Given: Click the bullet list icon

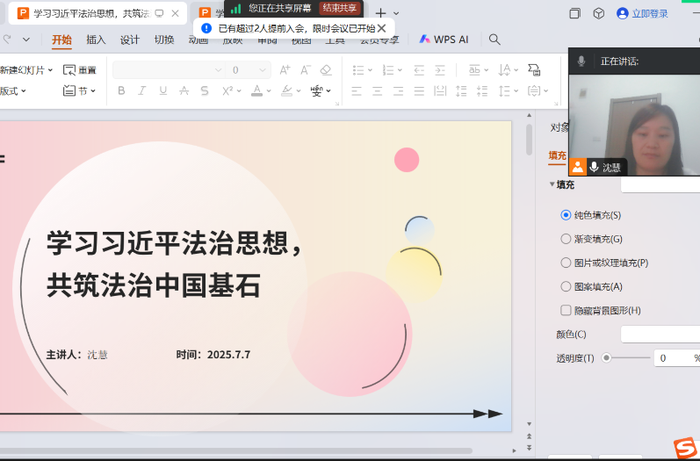Looking at the screenshot, I should pos(359,70).
